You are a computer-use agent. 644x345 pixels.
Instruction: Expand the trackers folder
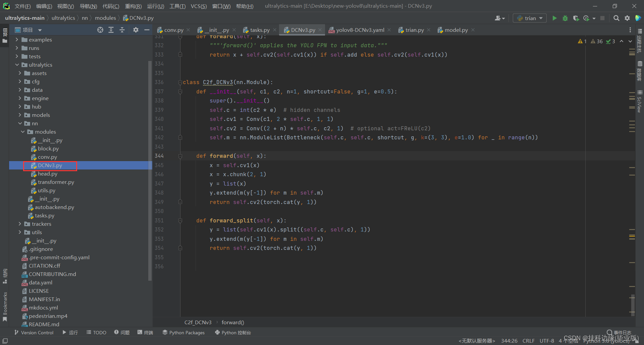[x=20, y=224]
